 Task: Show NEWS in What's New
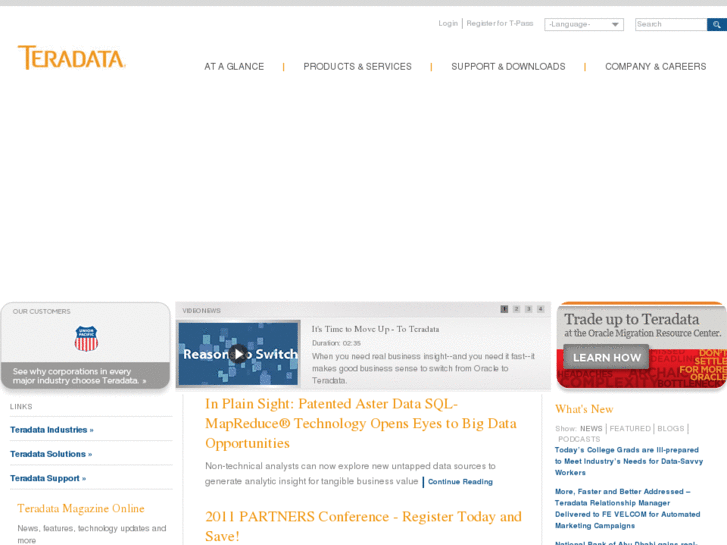pos(591,429)
